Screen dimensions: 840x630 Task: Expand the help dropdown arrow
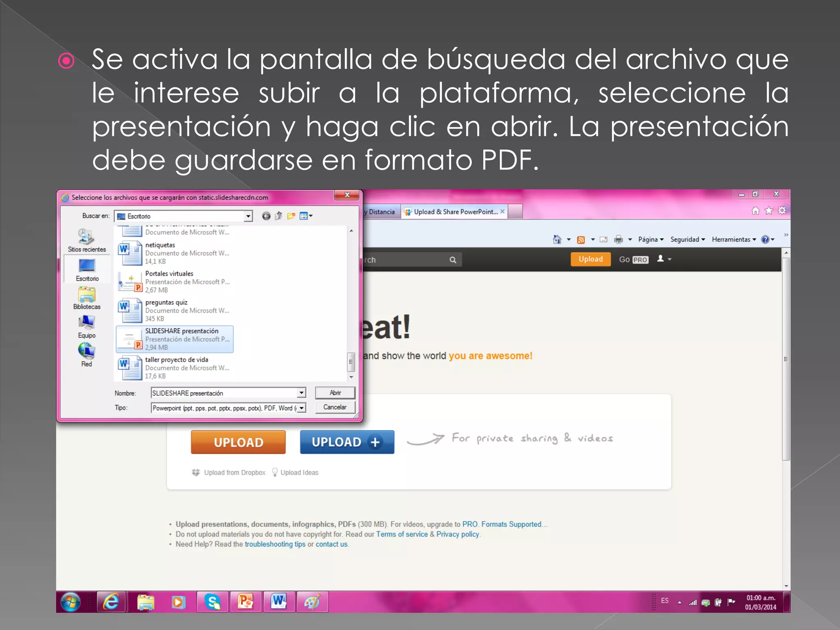[x=773, y=240]
